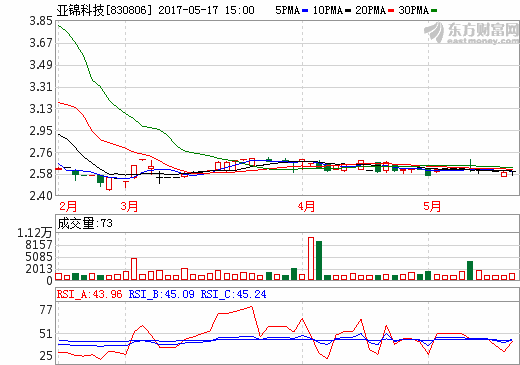Click the red 20PMA color marker

click(x=391, y=11)
